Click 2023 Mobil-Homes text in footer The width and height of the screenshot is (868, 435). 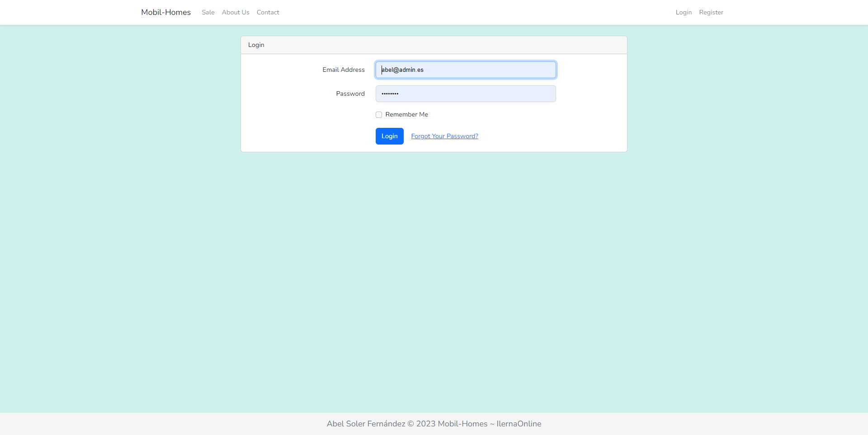click(452, 424)
